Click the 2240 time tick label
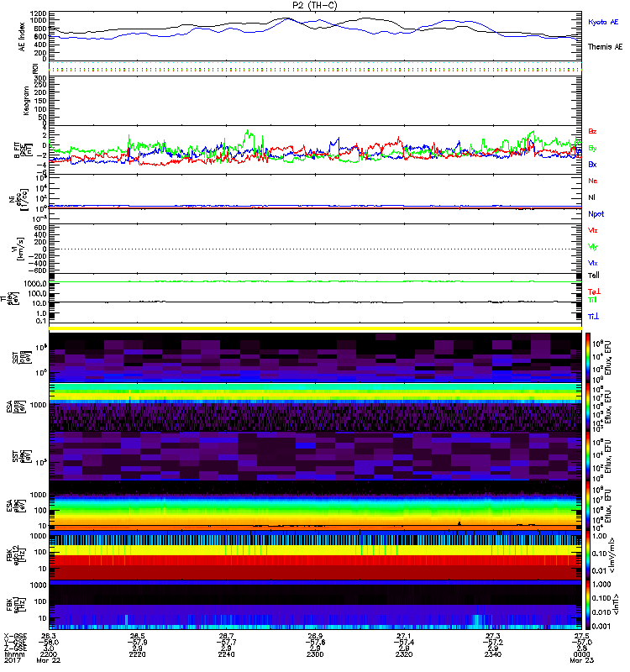This screenshot has height=672, width=630. [226, 654]
